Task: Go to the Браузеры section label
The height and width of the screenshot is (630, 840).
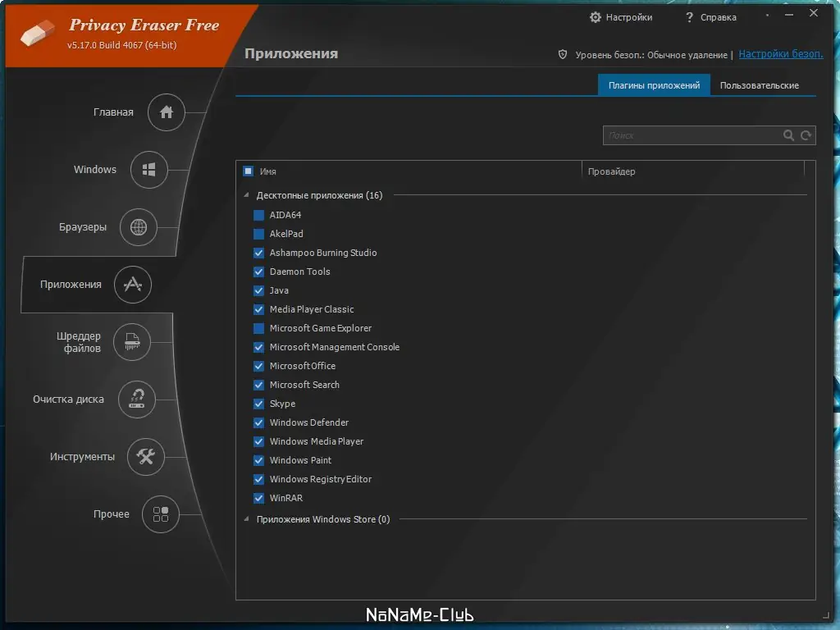Action: coord(83,227)
